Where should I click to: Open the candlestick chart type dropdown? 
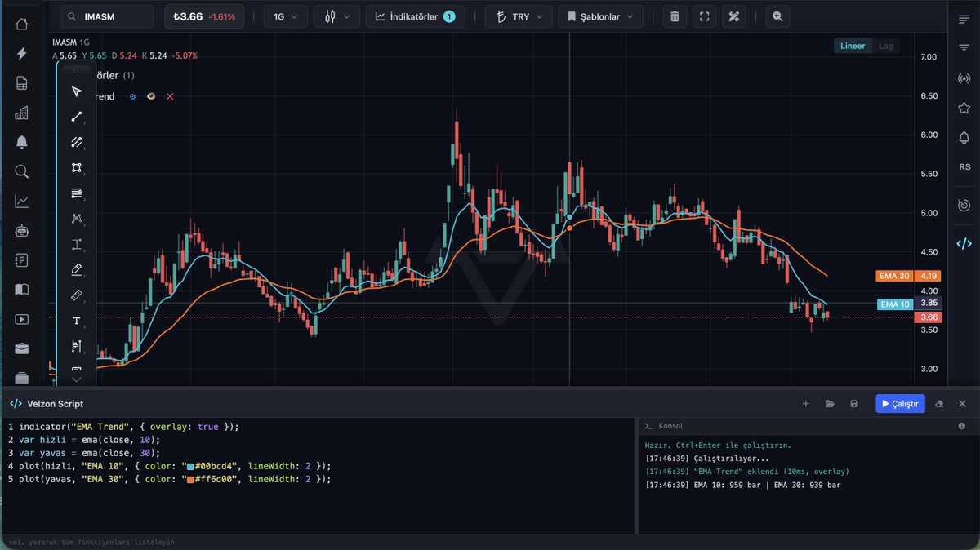[336, 16]
